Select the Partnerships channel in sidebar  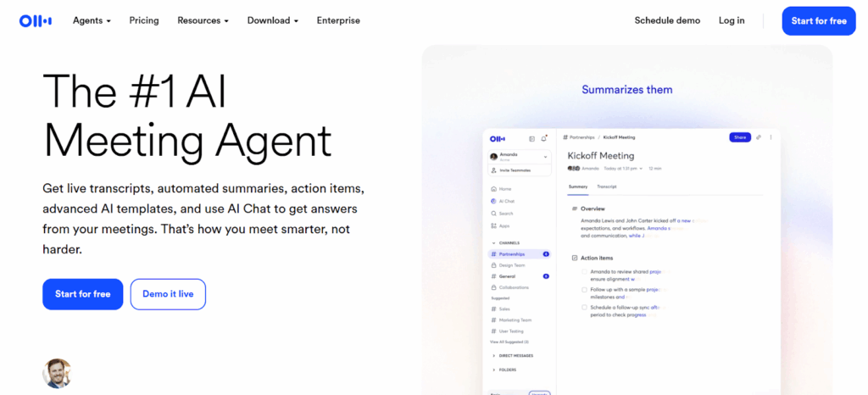pyautogui.click(x=511, y=254)
